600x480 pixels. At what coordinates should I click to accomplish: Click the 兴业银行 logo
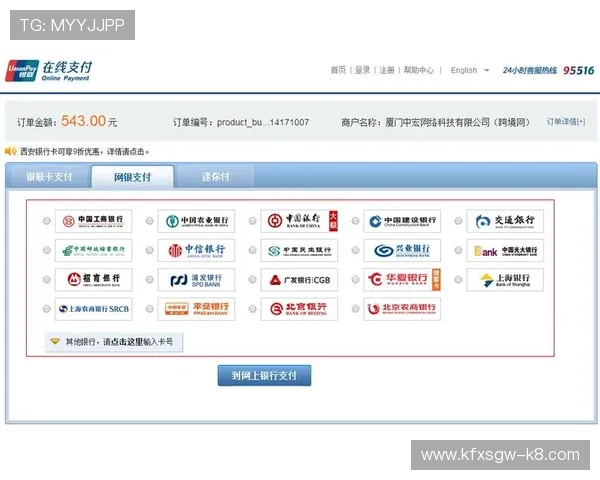[x=402, y=250]
